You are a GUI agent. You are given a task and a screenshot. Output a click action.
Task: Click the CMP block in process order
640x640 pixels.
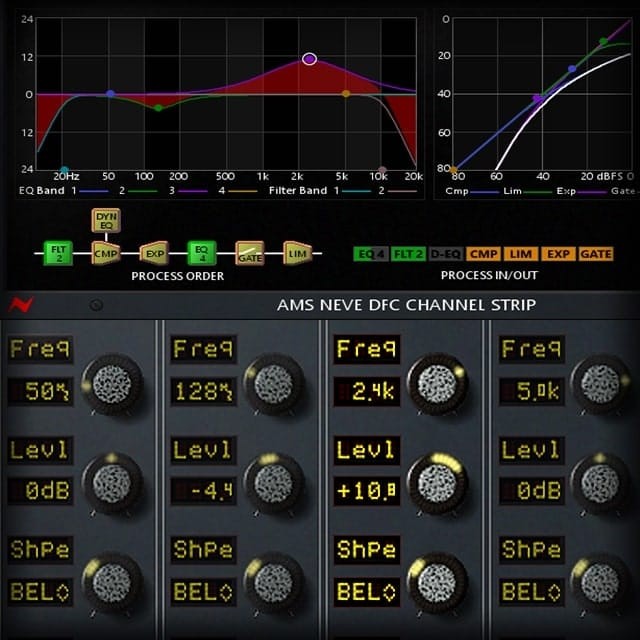105,252
